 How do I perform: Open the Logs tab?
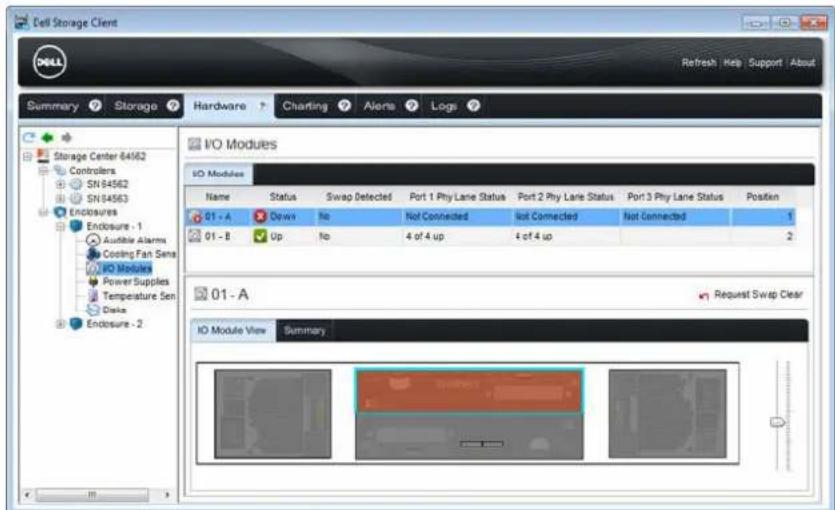point(444,106)
